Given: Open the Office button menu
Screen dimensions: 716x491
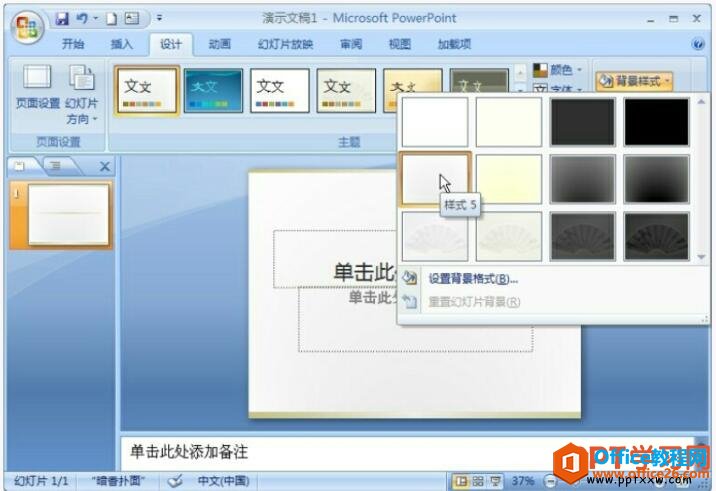Looking at the screenshot, I should (x=27, y=27).
